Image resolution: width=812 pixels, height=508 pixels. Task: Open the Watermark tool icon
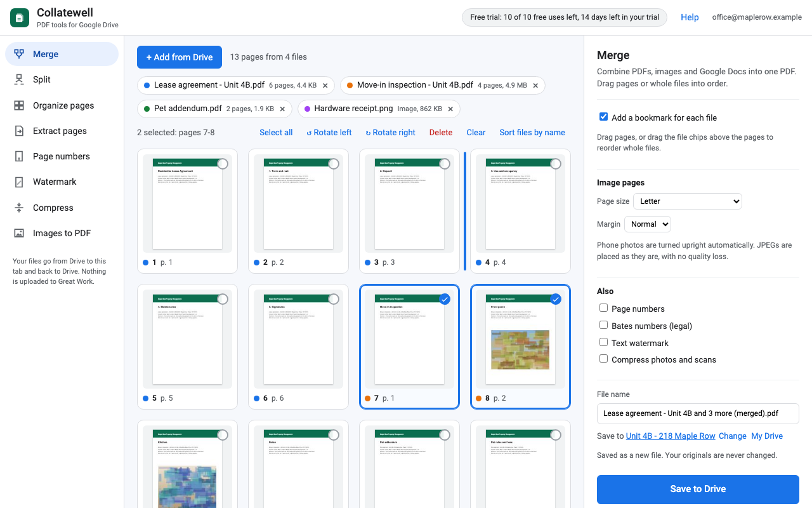tap(19, 182)
